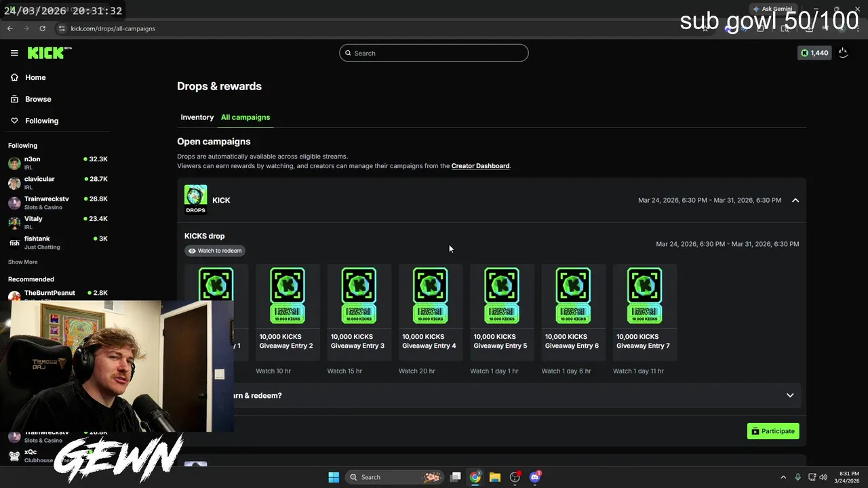Click the Browse icon

pyautogui.click(x=14, y=99)
